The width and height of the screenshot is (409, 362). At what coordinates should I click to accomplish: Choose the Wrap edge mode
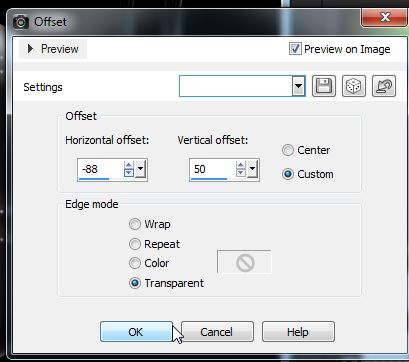[135, 224]
